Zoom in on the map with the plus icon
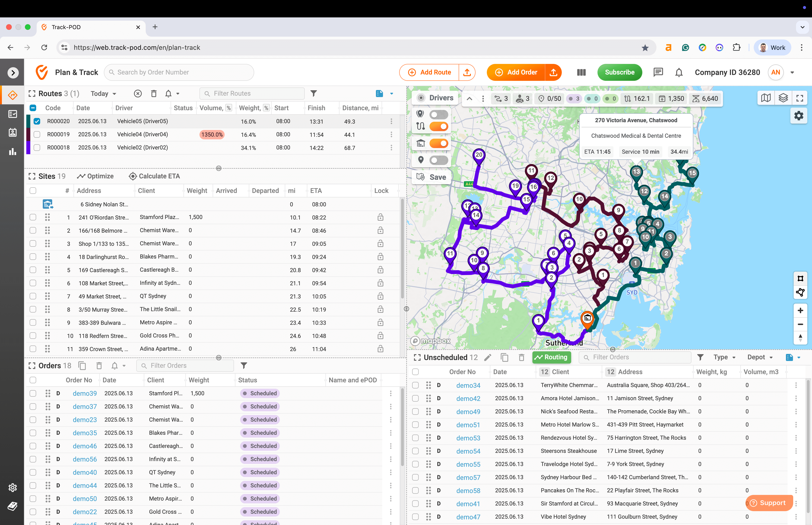 point(801,311)
